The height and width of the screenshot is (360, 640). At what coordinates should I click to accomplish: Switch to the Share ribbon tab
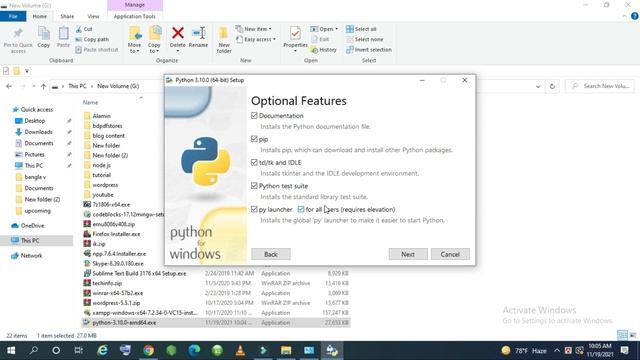click(x=67, y=16)
